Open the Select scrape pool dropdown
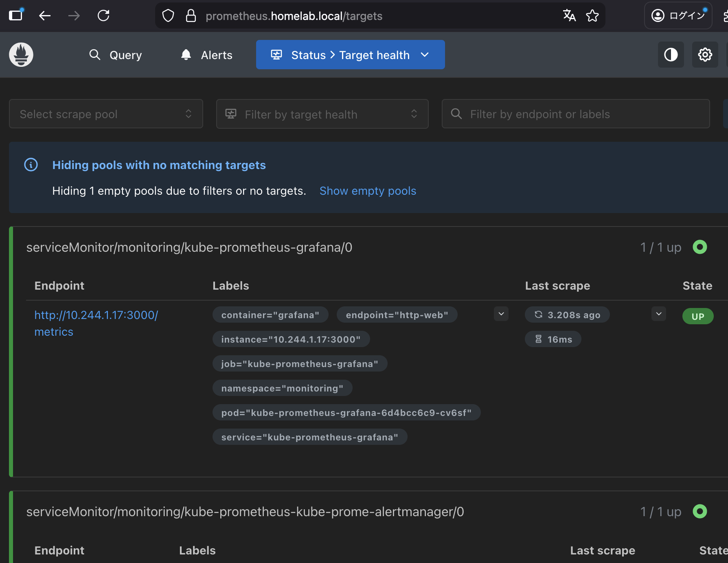Image resolution: width=728 pixels, height=563 pixels. tap(106, 114)
